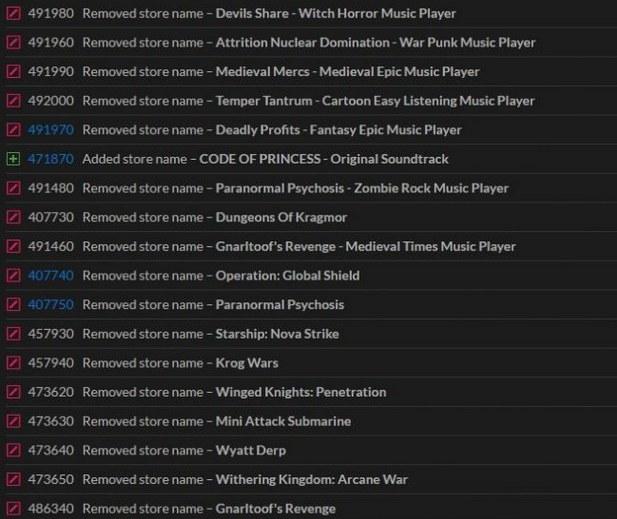Open app ID link 471870
Image resolution: width=617 pixels, height=519 pixels.
click(x=51, y=159)
